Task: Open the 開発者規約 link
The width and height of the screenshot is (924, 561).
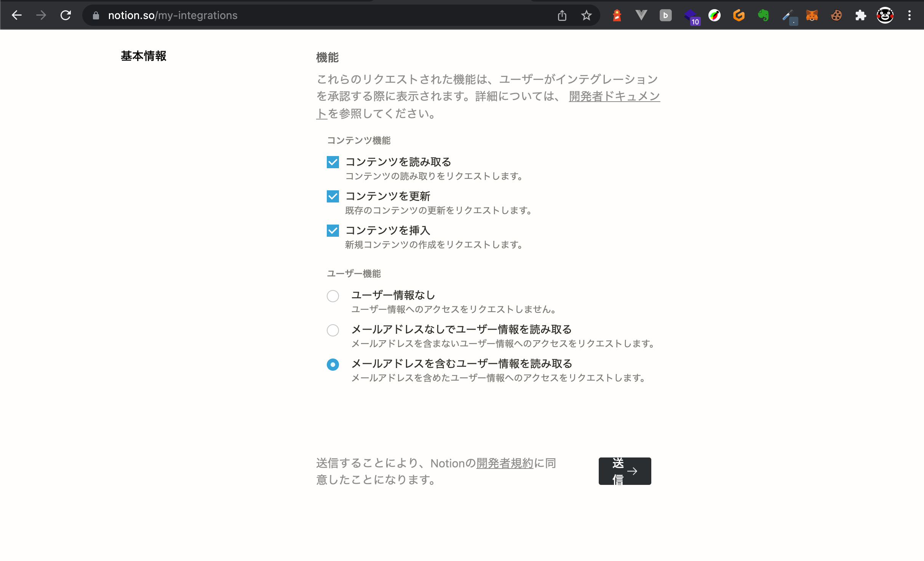Action: [504, 463]
